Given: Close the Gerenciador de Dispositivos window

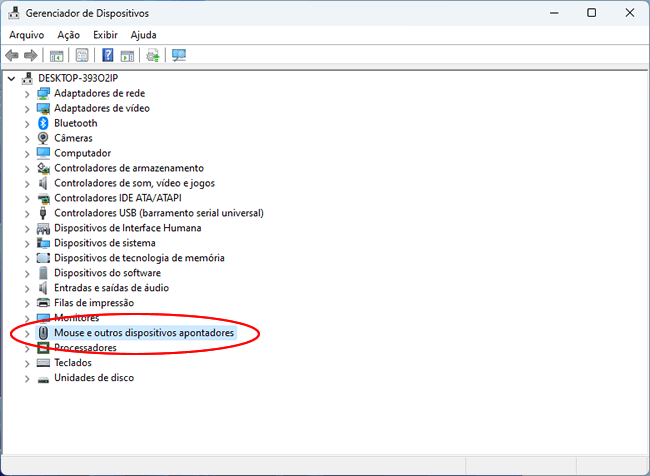Looking at the screenshot, I should pos(630,13).
